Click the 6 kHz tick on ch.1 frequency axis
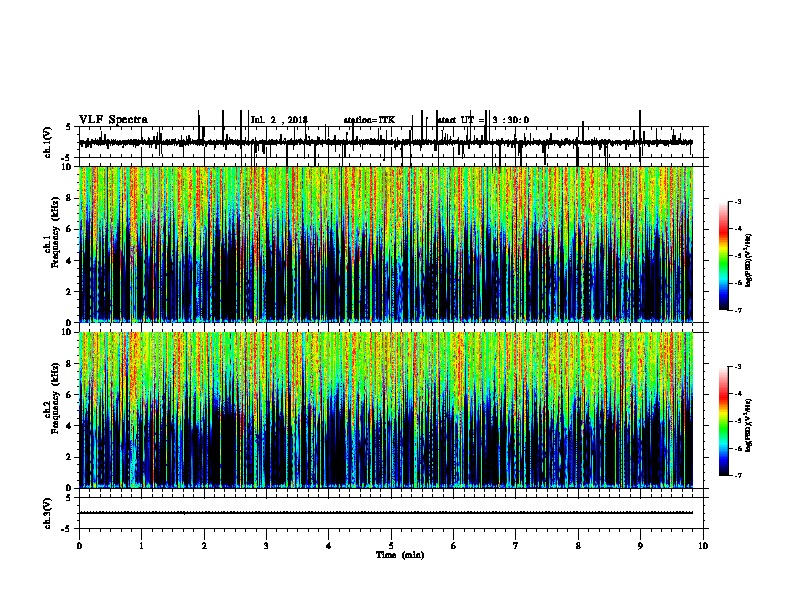Image resolution: width=792 pixels, height=612 pixels. (x=70, y=229)
